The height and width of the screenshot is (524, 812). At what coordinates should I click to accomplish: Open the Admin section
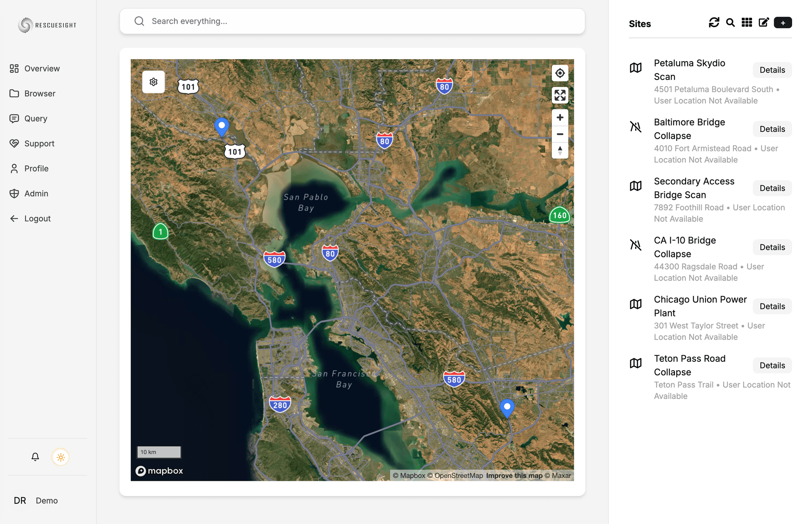[36, 193]
